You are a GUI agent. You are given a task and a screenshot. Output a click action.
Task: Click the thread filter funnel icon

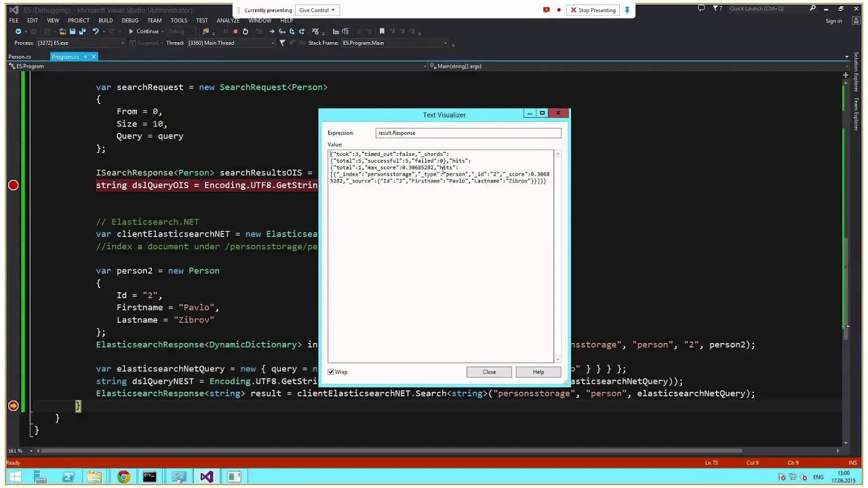(282, 43)
